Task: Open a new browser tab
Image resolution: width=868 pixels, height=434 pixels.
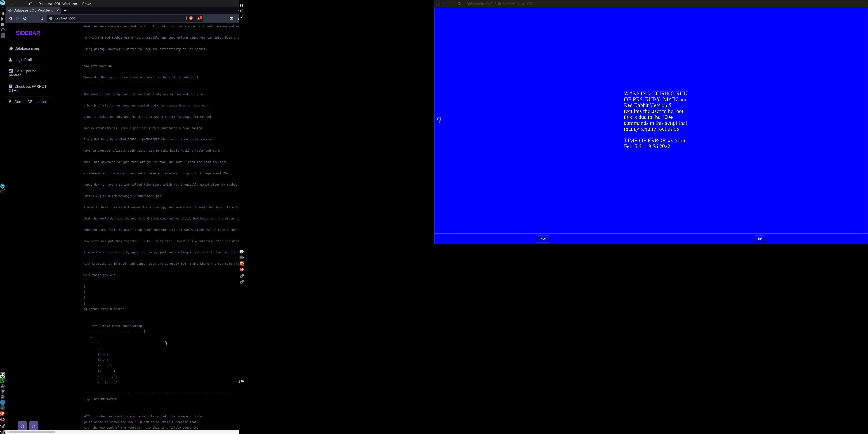Action: (x=65, y=10)
